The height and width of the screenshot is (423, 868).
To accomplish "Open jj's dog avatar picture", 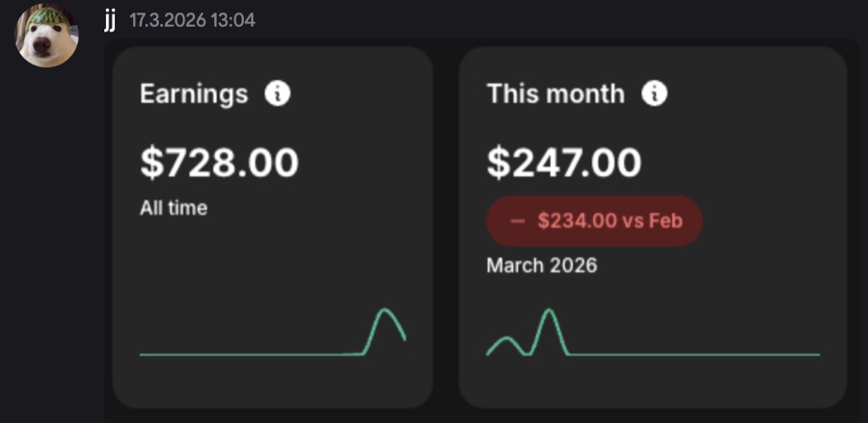I will tap(46, 35).
